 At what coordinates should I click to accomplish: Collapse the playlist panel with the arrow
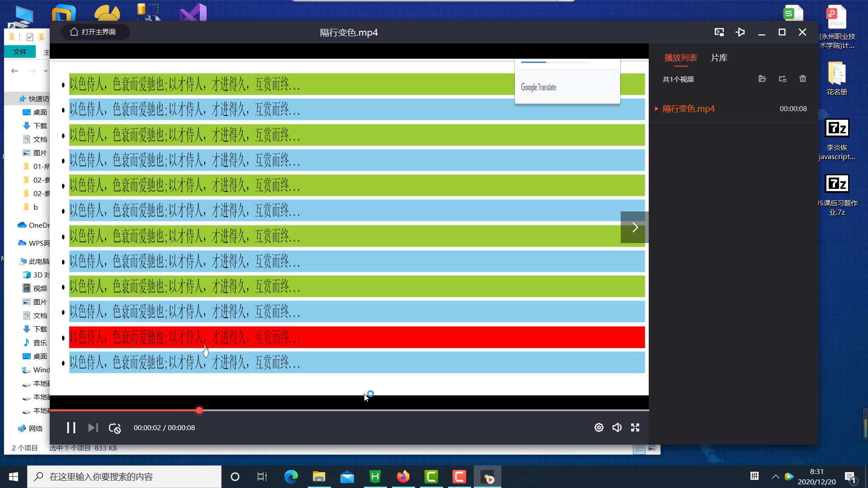[635, 227]
